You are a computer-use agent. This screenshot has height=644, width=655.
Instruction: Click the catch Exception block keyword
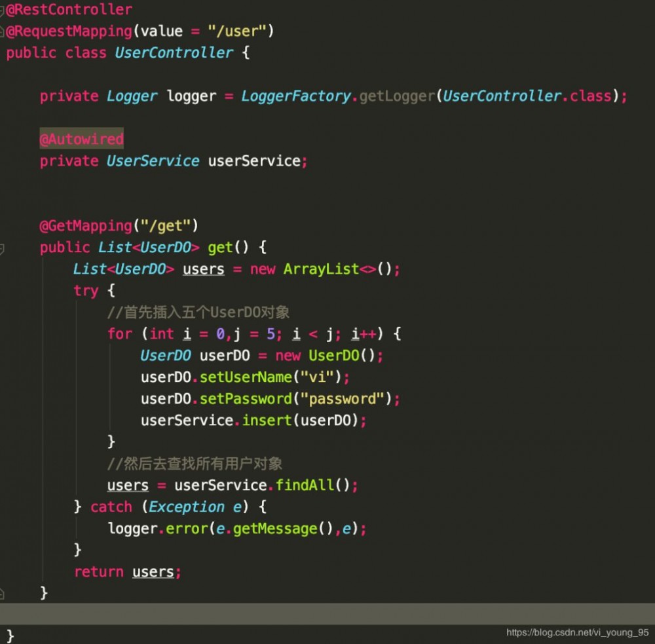(x=111, y=506)
